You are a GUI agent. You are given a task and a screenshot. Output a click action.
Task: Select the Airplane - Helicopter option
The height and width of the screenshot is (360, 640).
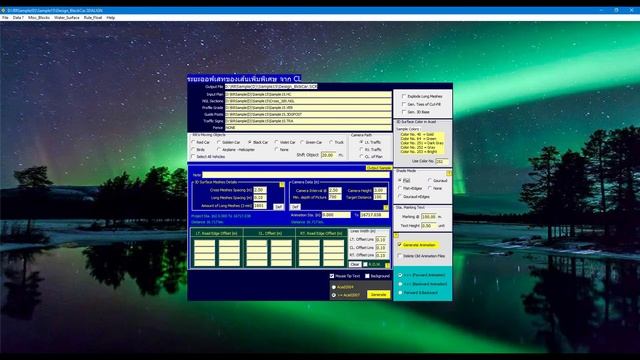click(219, 150)
